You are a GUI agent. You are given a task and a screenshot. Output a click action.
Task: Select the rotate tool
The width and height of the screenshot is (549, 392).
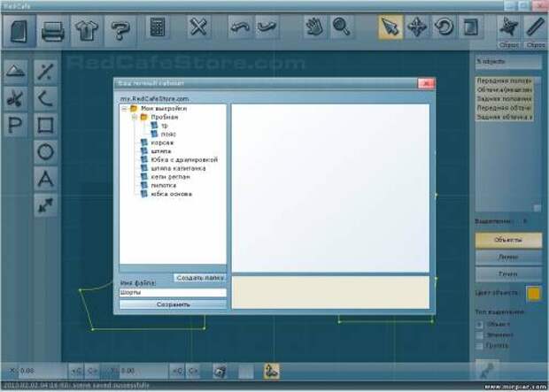pos(444,27)
